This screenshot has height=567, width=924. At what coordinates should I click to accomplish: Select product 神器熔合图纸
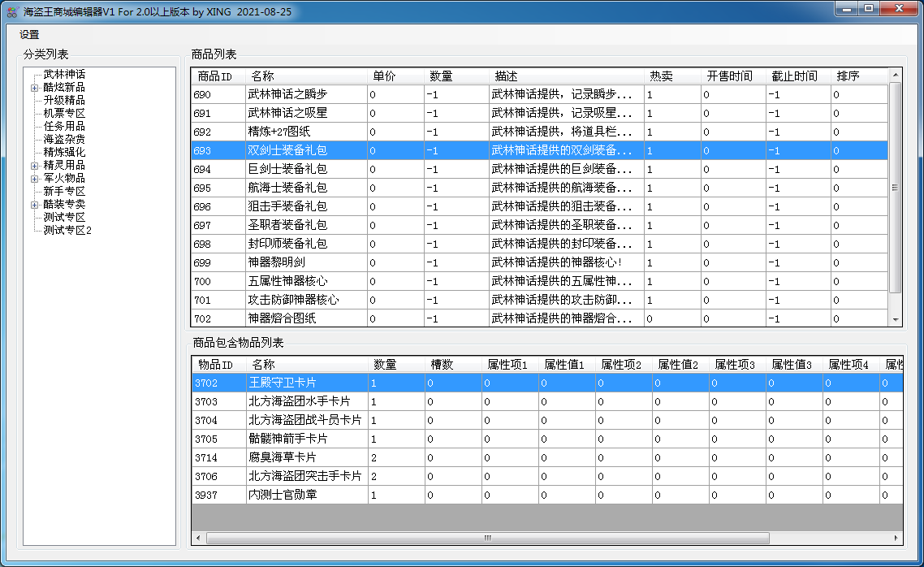[540, 318]
